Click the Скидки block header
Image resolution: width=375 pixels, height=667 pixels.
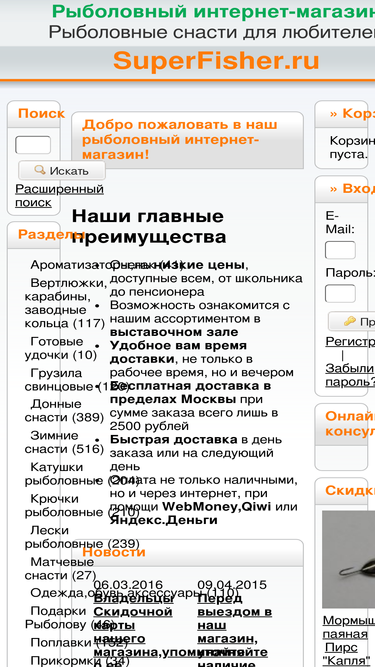(350, 490)
